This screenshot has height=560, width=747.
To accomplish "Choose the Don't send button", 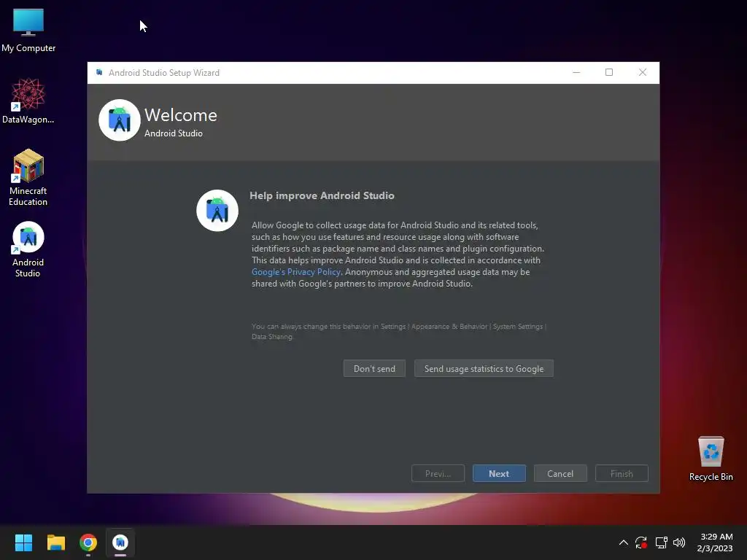I will coord(374,368).
